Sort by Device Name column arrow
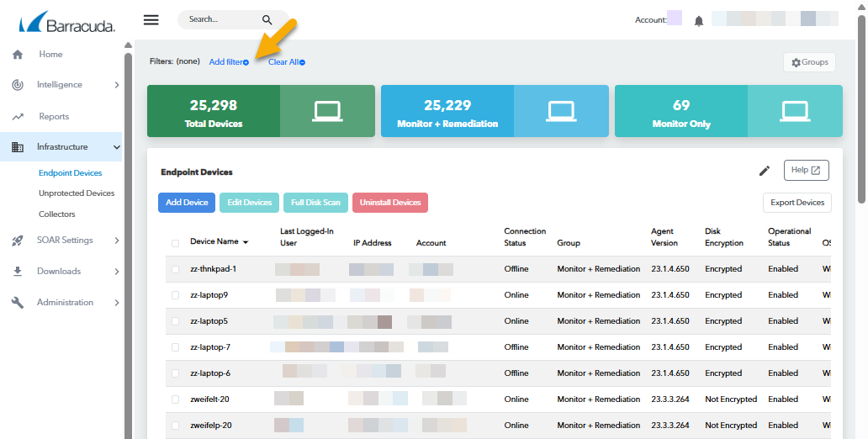868x439 pixels. (x=246, y=242)
